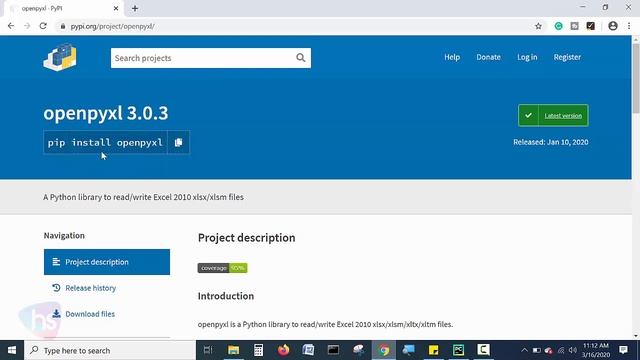Go forward in browser

click(27, 26)
